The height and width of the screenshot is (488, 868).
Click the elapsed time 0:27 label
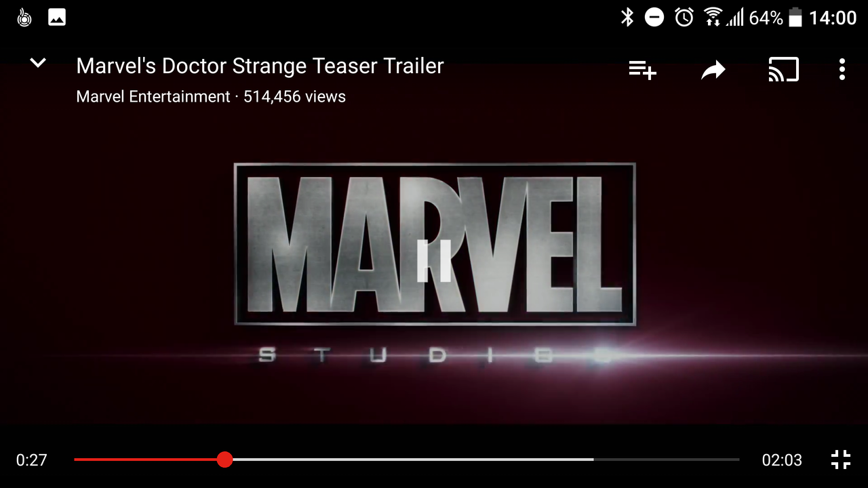pyautogui.click(x=32, y=460)
